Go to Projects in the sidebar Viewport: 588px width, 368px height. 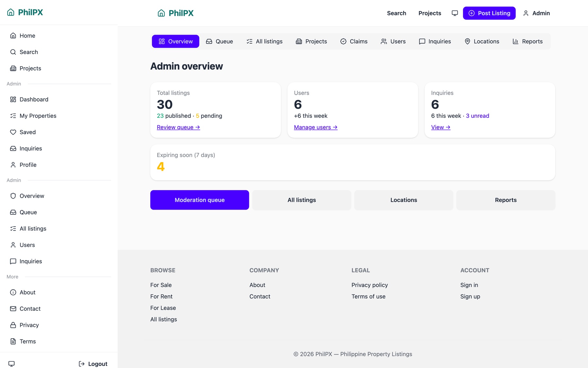pyautogui.click(x=59, y=68)
